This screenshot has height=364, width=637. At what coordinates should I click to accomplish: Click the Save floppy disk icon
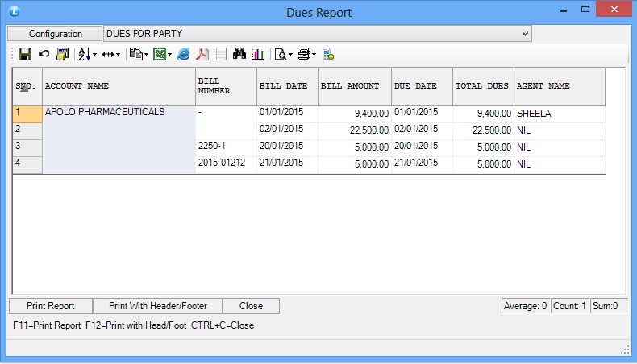click(25, 54)
